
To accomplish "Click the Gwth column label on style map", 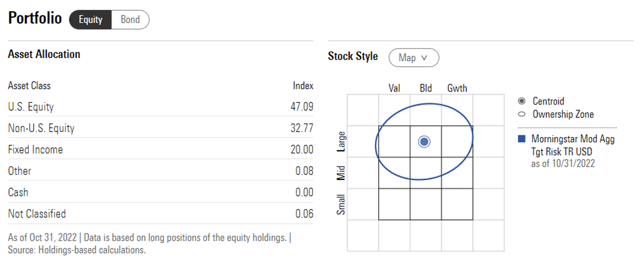I will click(457, 88).
